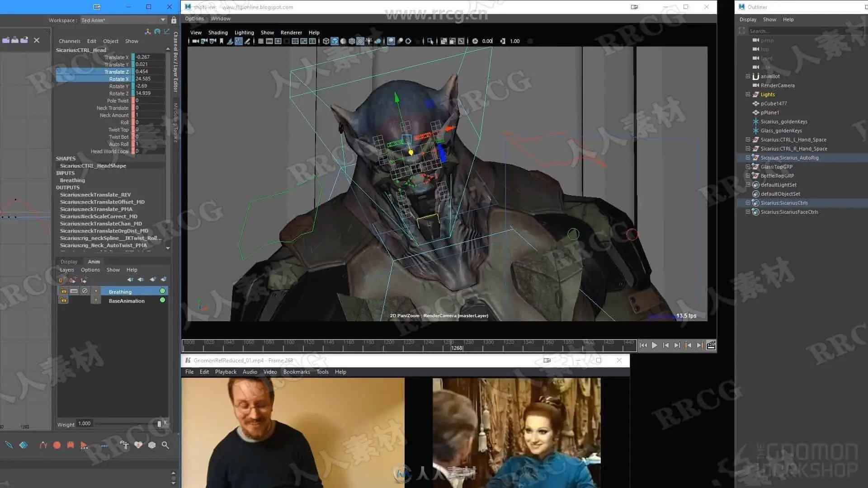The width and height of the screenshot is (868, 488).
Task: Click the layer Weight value field
Action: [85, 424]
